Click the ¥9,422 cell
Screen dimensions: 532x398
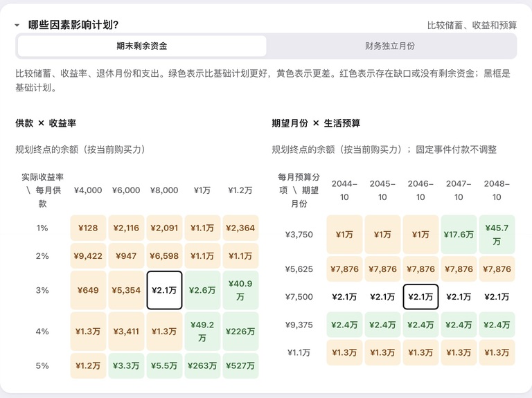[88, 255]
